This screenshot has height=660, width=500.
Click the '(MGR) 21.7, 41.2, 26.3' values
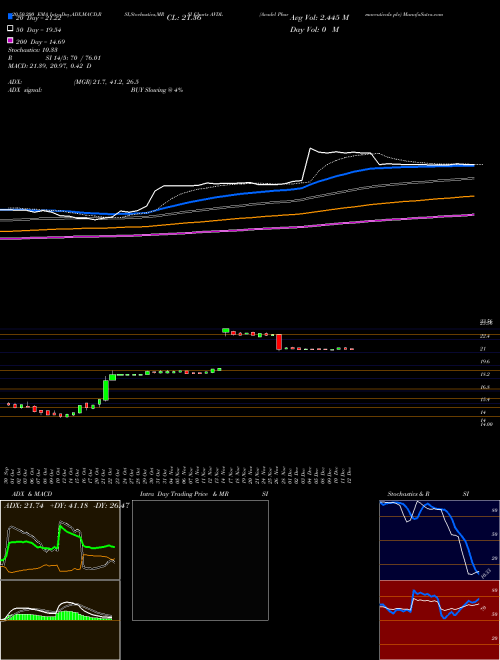[x=106, y=82]
